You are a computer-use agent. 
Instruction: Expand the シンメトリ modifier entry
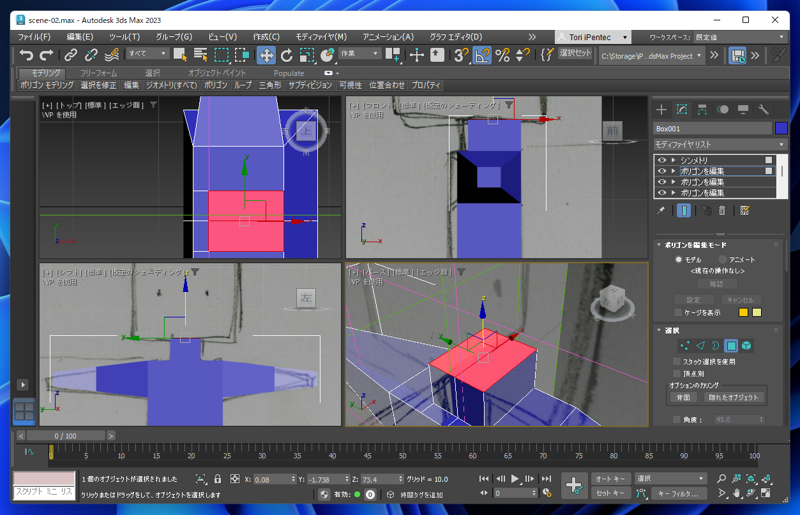point(673,160)
